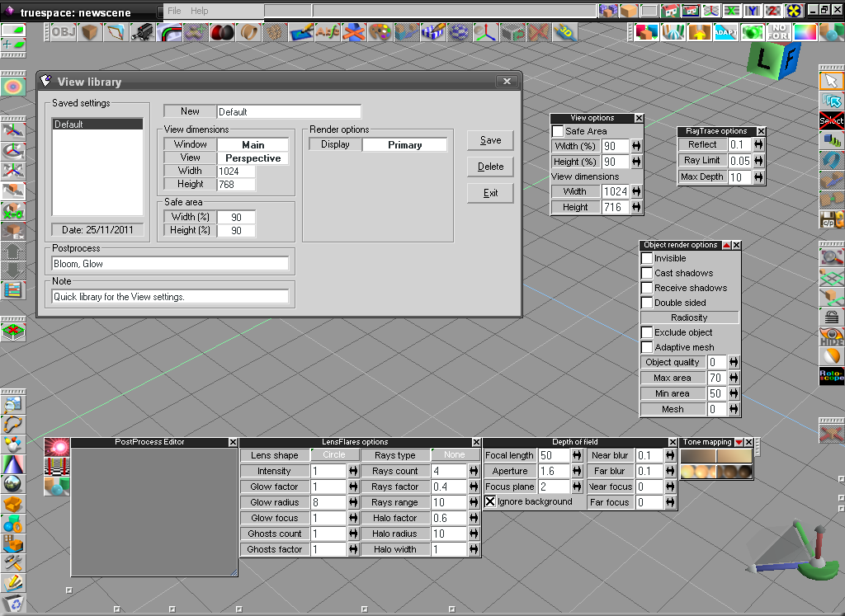Pick the left tone mapping swatch
This screenshot has height=616, width=845.
(698, 456)
